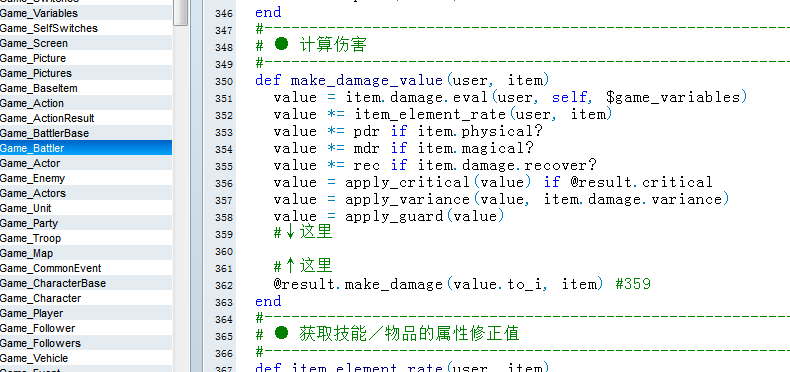Select Game_Screen script entry
790x372 pixels.
pyautogui.click(x=86, y=43)
